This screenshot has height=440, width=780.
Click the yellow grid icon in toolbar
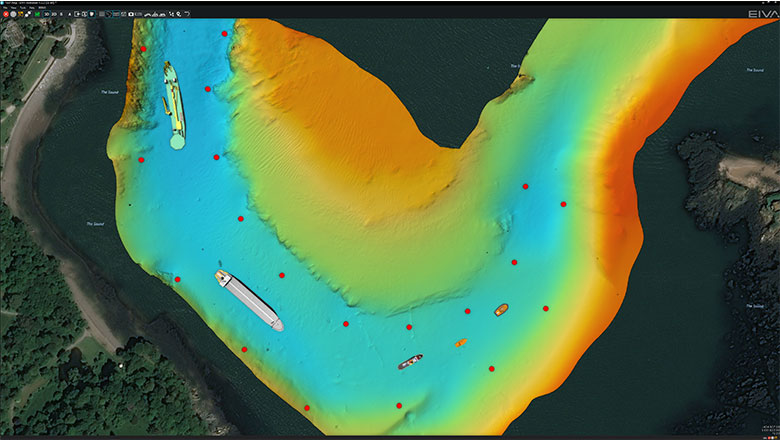tap(21, 14)
